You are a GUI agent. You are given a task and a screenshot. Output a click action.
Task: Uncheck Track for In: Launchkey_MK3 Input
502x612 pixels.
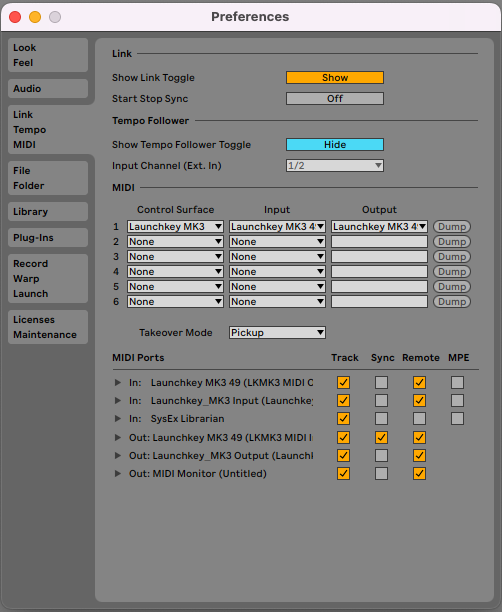pos(344,400)
